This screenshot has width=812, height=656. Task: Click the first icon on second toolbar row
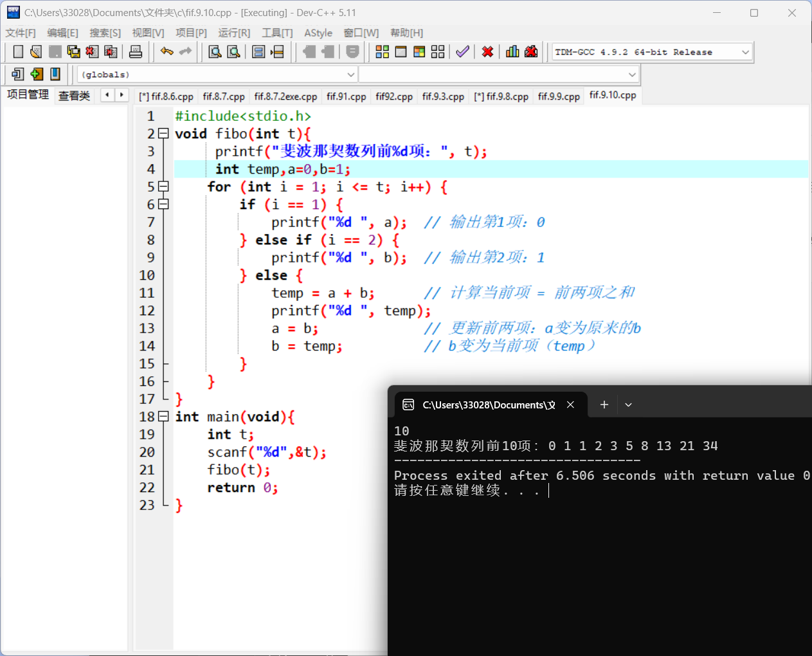click(x=18, y=75)
